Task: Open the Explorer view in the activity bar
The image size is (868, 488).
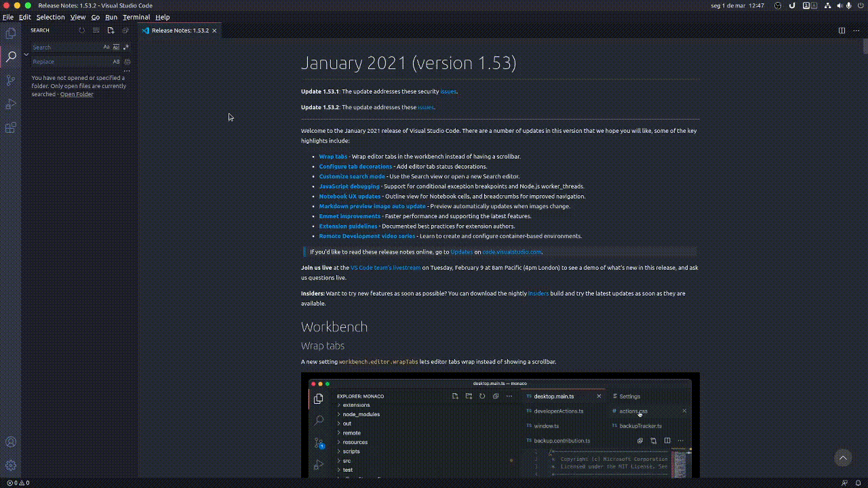Action: tap(10, 33)
